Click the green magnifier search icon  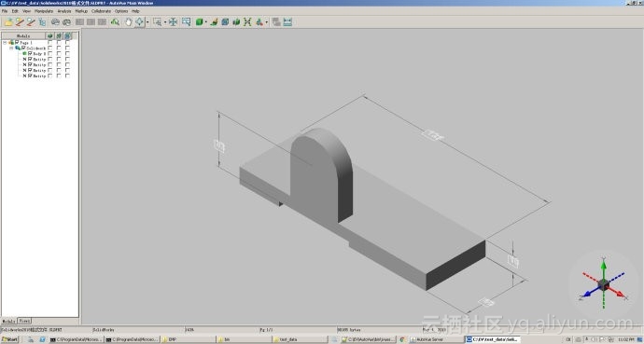pos(115,21)
